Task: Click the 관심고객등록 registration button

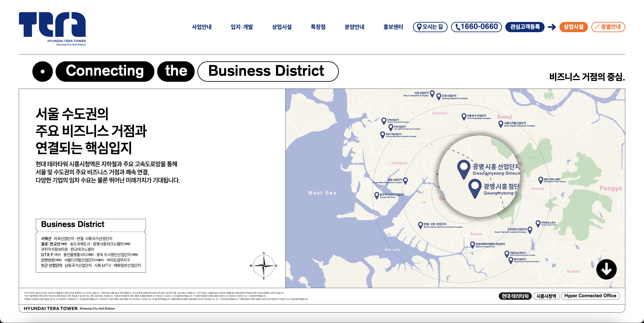Action: [525, 27]
